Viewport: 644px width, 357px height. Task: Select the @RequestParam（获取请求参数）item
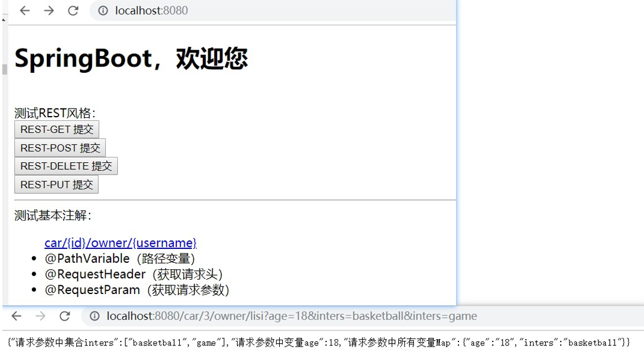(137, 290)
